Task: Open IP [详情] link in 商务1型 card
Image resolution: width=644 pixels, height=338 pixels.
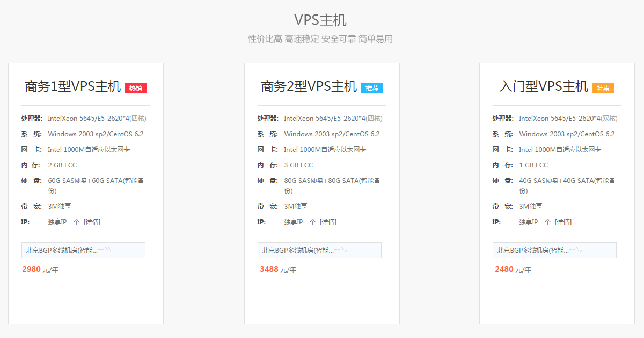Action: click(x=92, y=222)
